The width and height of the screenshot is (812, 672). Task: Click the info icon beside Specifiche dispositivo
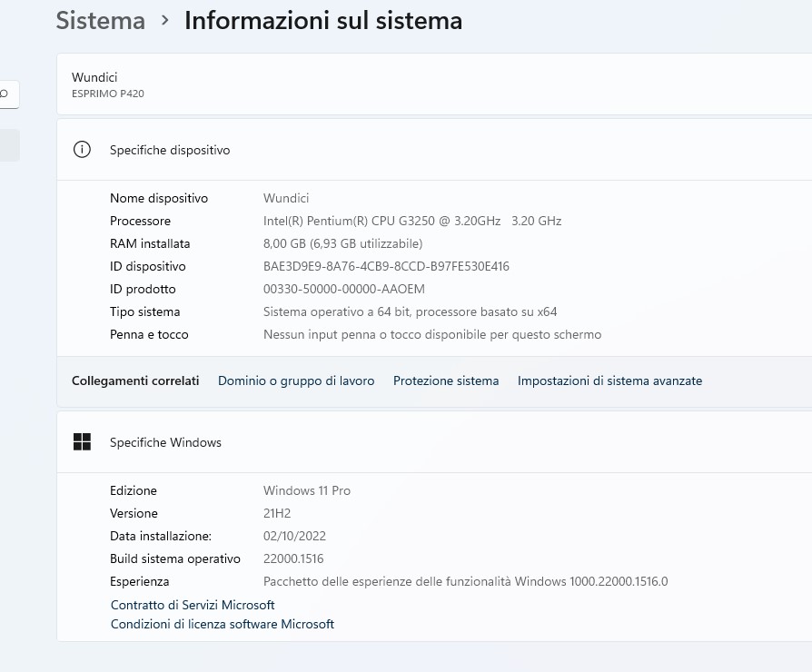click(82, 150)
